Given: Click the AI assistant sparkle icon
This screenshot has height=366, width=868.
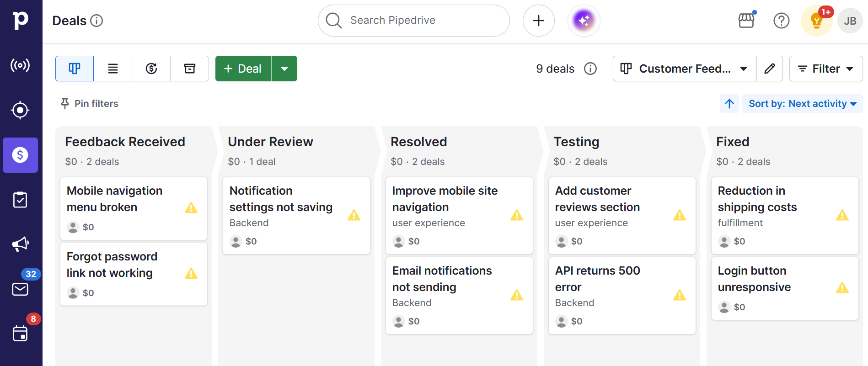Looking at the screenshot, I should [584, 21].
